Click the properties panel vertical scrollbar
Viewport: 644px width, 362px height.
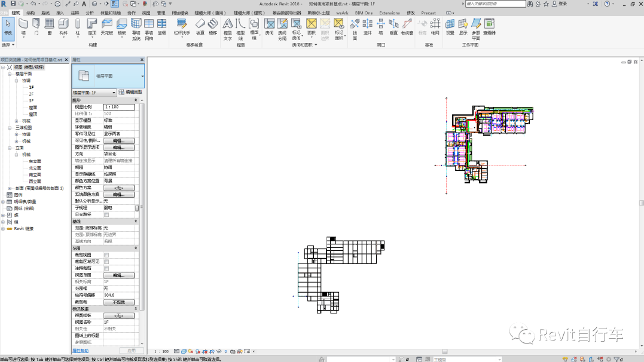[x=142, y=207]
